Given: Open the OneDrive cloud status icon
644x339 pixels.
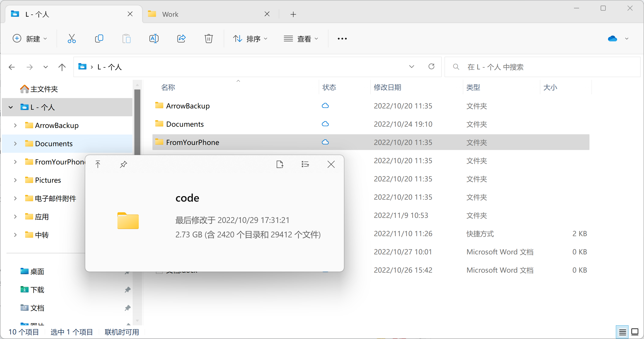Looking at the screenshot, I should (612, 39).
